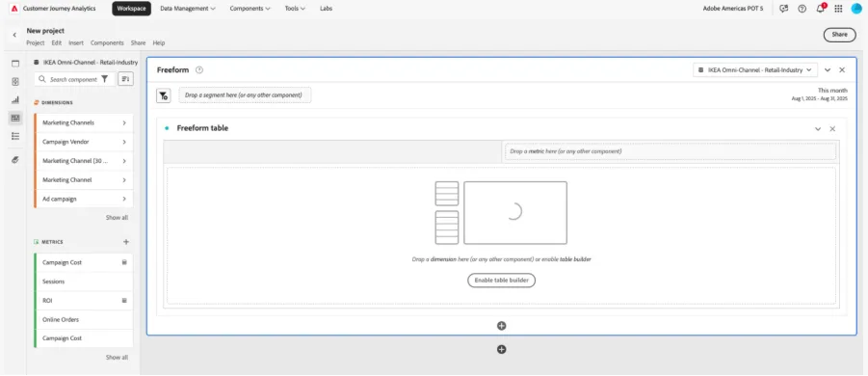Expand the Ad campaign dimension

124,199
